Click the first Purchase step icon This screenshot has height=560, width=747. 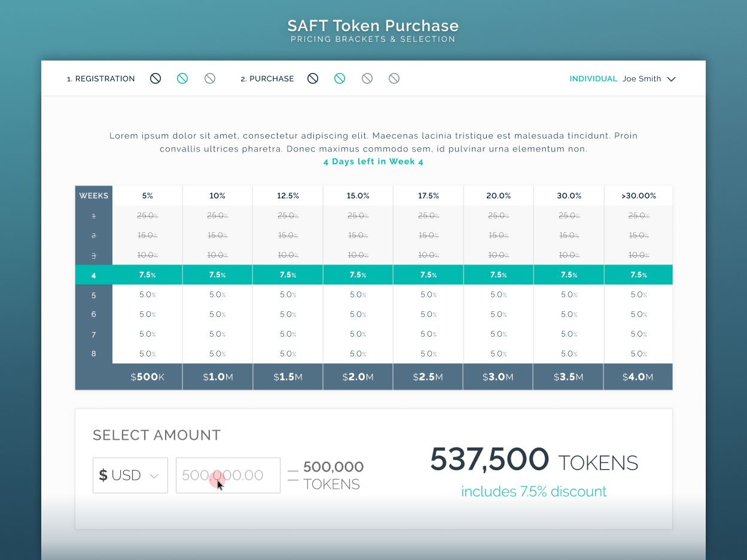coord(312,78)
